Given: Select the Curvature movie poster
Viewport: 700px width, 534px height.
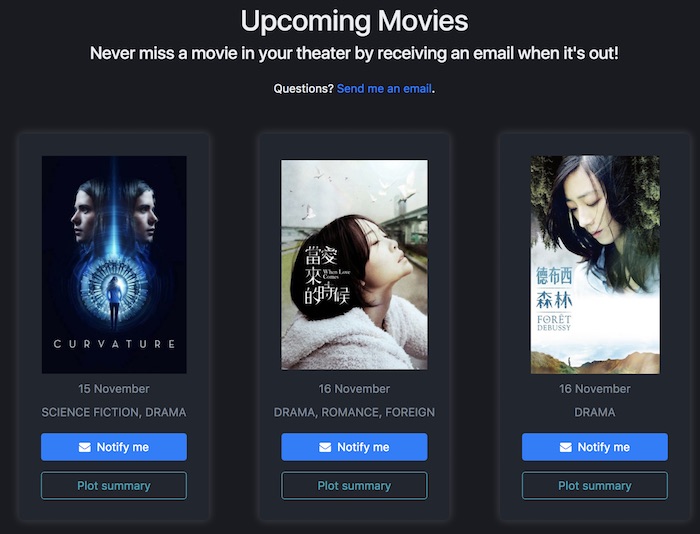Looking at the screenshot, I should point(114,264).
